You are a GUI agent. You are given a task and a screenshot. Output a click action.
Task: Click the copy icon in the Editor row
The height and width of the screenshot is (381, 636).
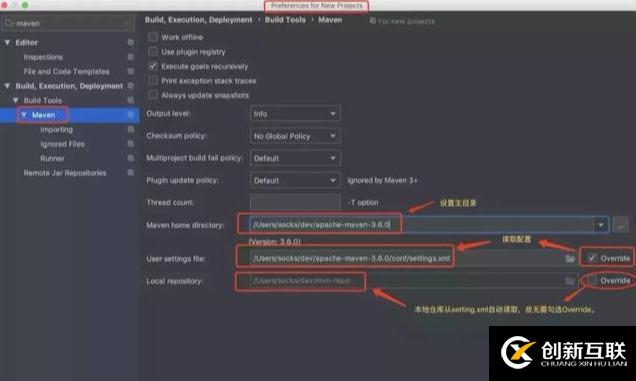131,42
